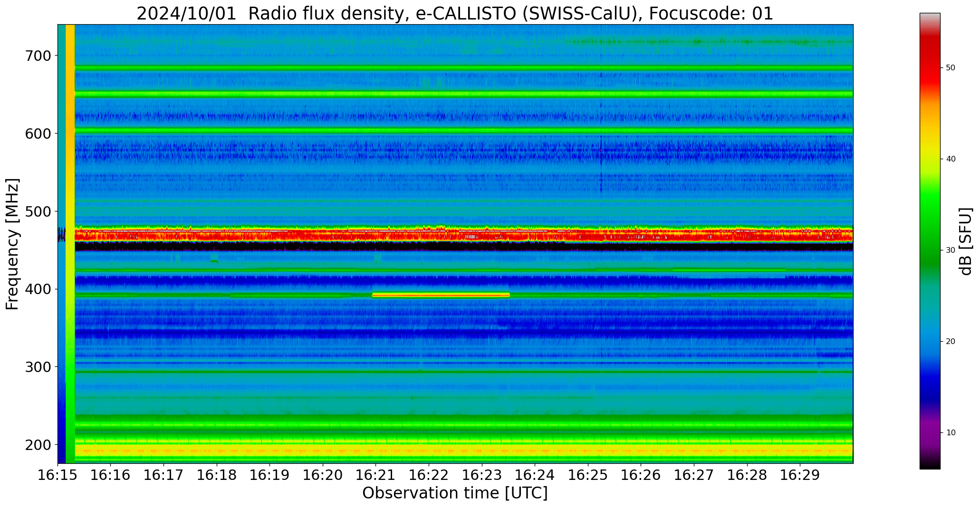Click the 'Observation time [UTC]' x-axis label

pyautogui.click(x=455, y=493)
